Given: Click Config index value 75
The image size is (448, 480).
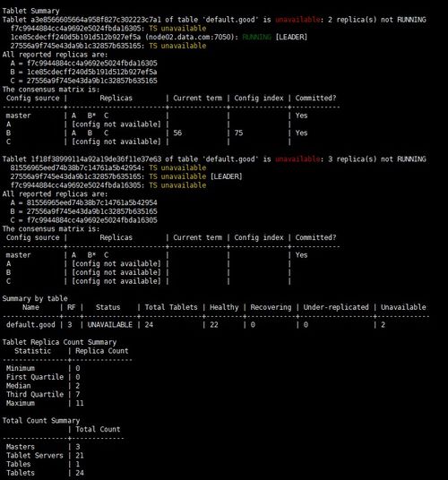Looking at the screenshot, I should tap(238, 133).
